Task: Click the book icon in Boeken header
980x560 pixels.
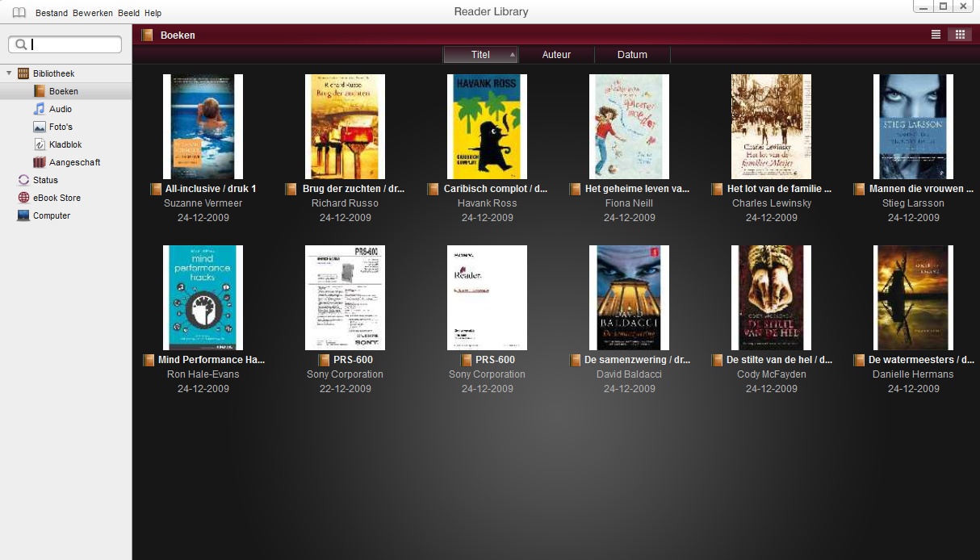Action: pos(147,35)
